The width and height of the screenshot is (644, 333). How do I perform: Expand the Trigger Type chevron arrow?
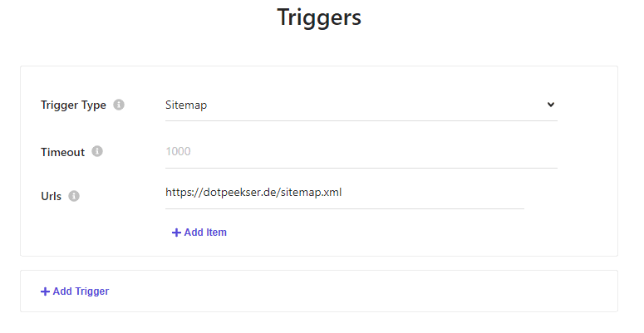point(551,105)
